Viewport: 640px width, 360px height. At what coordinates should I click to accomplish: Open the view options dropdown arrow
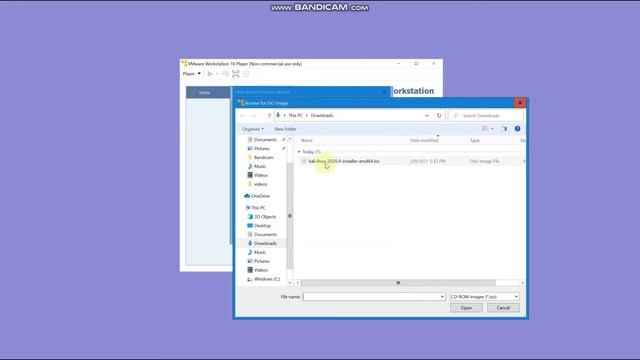pos(492,129)
